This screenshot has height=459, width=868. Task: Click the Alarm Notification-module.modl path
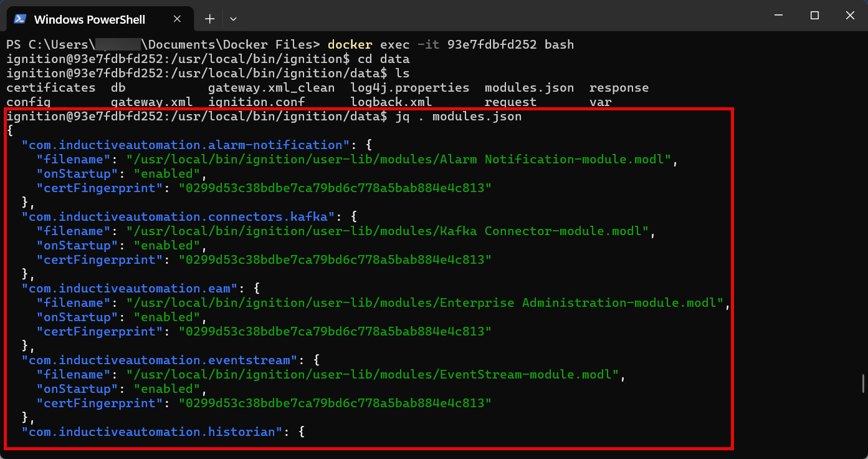[399, 159]
